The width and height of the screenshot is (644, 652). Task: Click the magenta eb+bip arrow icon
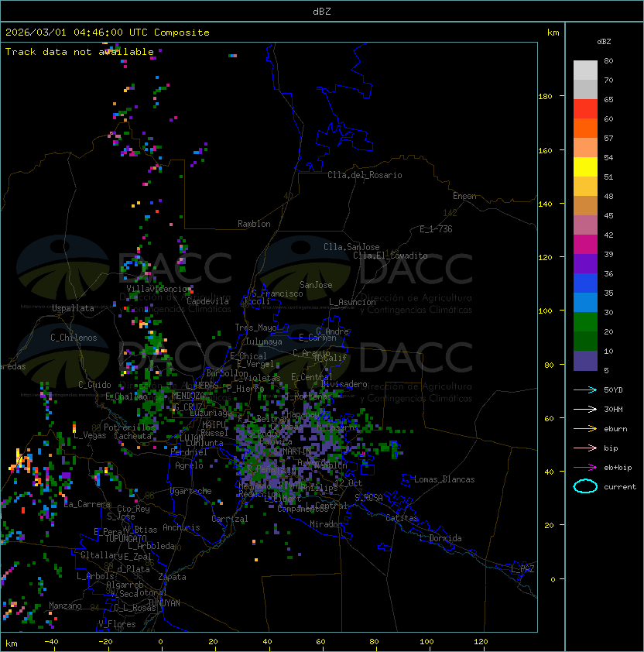(585, 467)
